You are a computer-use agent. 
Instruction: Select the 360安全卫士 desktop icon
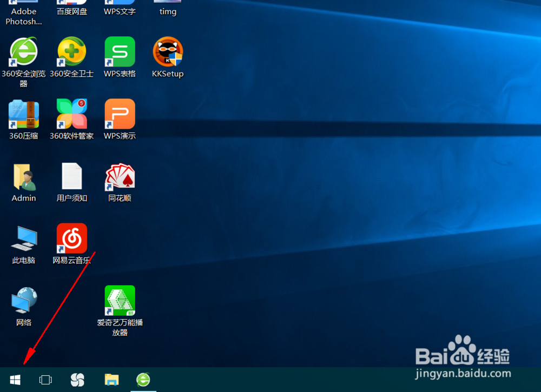pyautogui.click(x=72, y=52)
